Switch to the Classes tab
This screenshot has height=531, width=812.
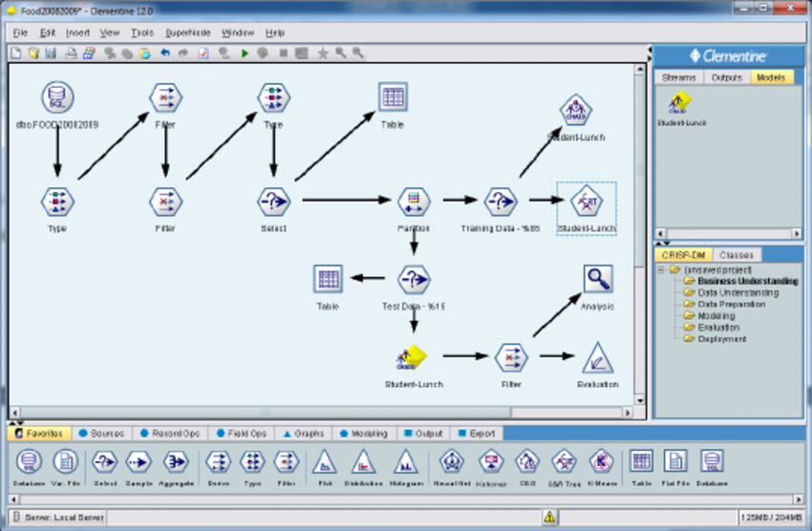point(737,255)
